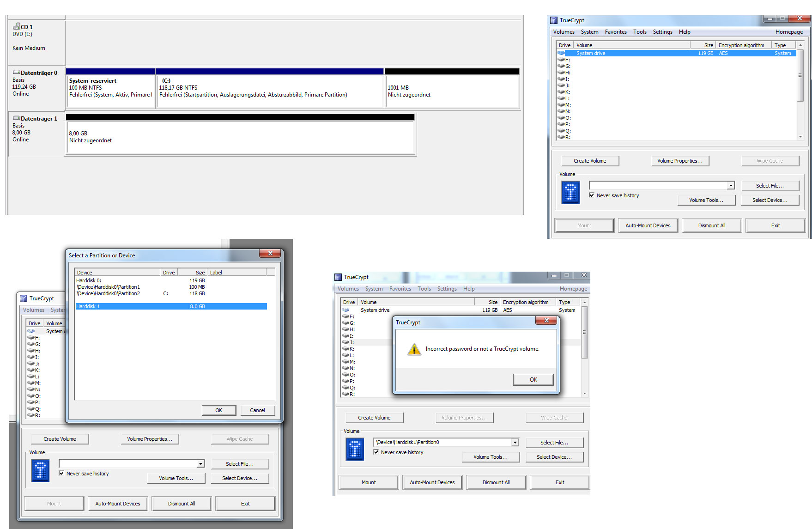Screen dimensions: 812x529
Task: Click the TrueCrypt volume icon in bottom-left window
Action: click(40, 470)
